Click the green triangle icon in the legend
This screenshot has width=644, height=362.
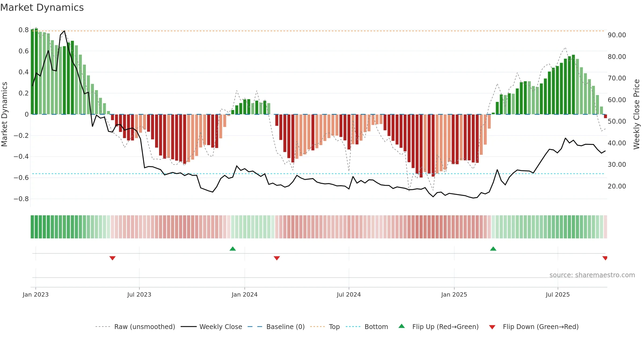point(402,326)
